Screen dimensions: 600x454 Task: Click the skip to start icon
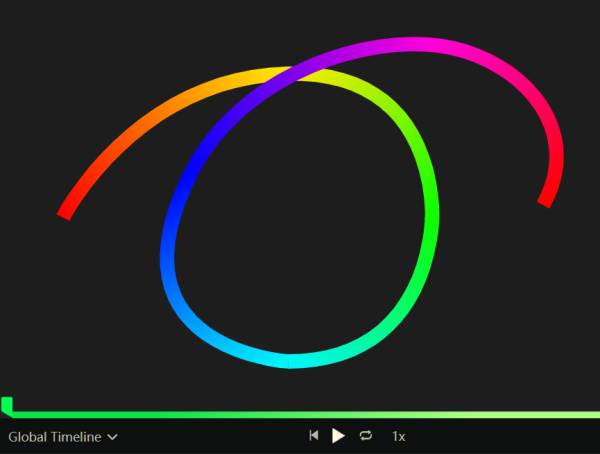[314, 436]
